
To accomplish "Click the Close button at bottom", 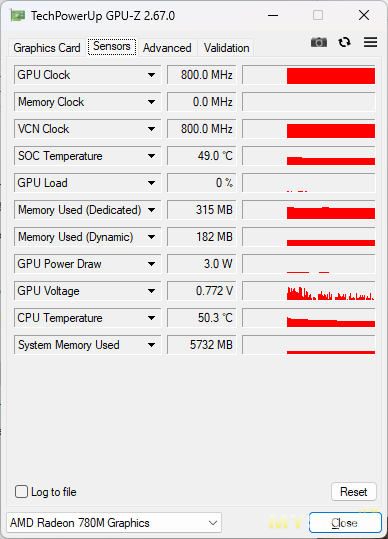I will pyautogui.click(x=345, y=523).
